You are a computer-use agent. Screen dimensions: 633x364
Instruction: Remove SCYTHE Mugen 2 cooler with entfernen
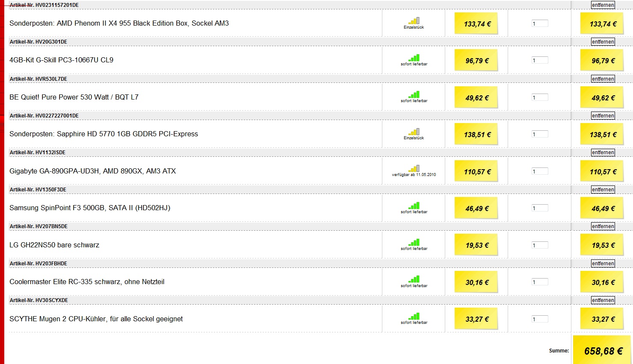603,300
